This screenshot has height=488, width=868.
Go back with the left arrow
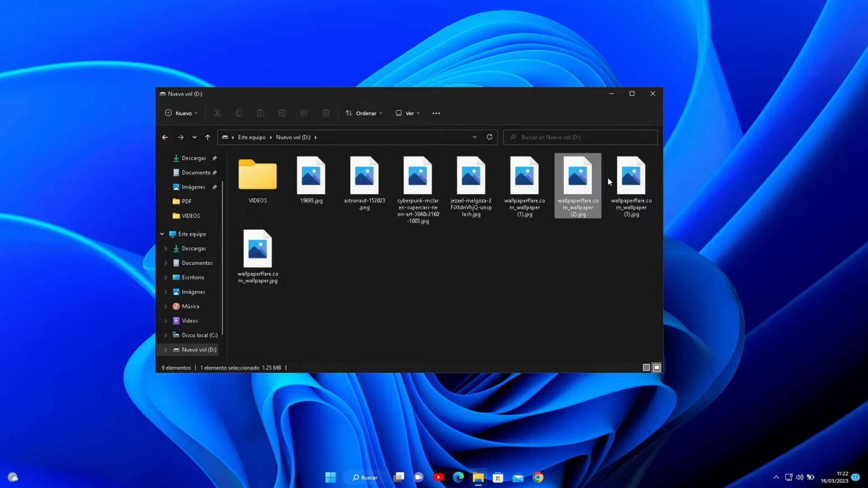(x=165, y=137)
